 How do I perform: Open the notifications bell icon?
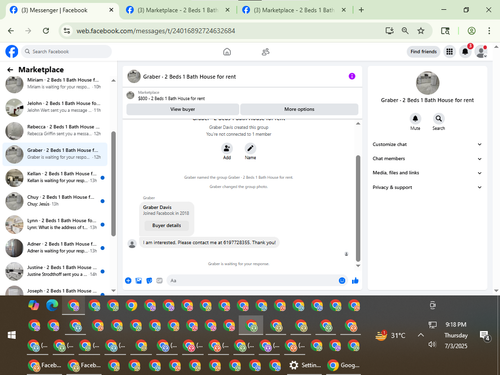(465, 52)
